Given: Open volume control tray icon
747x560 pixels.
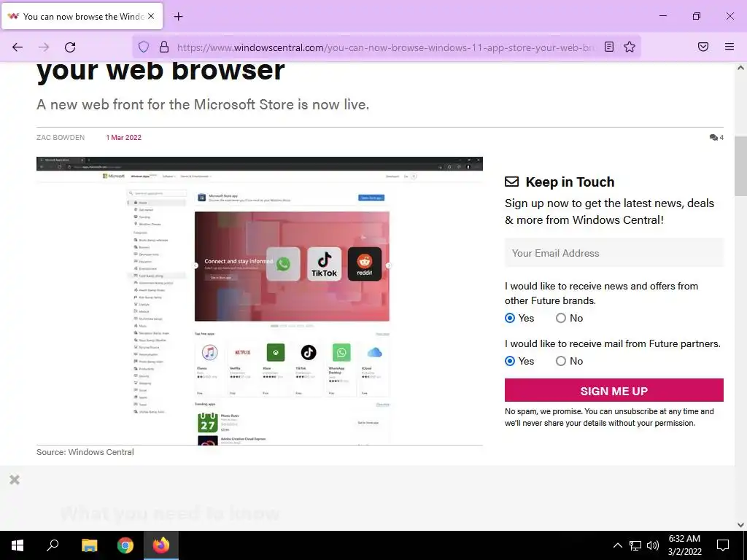Looking at the screenshot, I should pyautogui.click(x=653, y=545).
